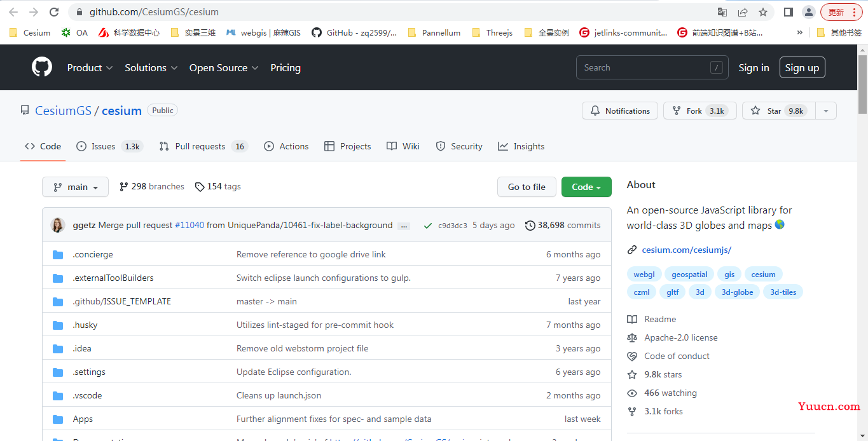This screenshot has height=441, width=868.
Task: Click commit hash c9d3dc3
Action: coord(453,226)
